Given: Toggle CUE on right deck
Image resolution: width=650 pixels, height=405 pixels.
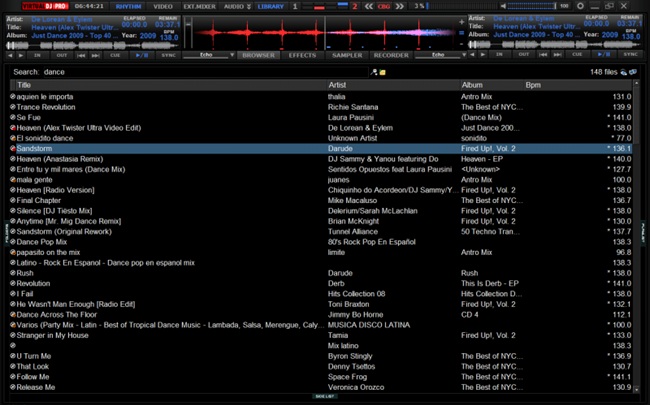Looking at the screenshot, I should (x=577, y=54).
